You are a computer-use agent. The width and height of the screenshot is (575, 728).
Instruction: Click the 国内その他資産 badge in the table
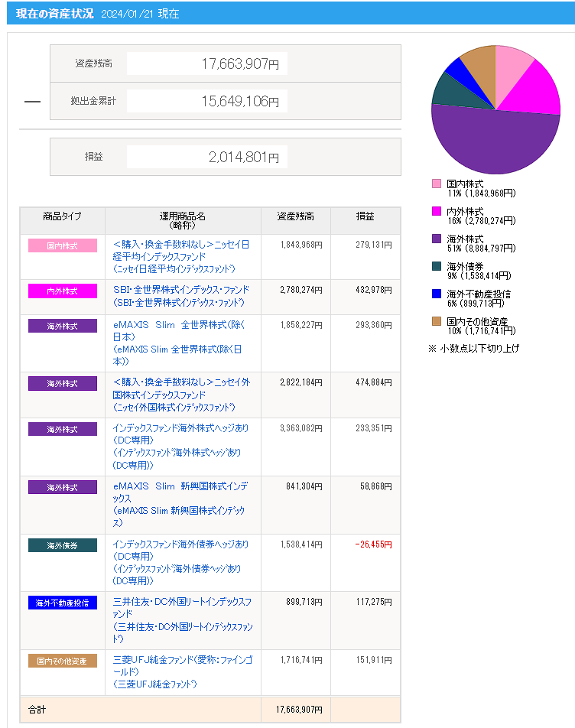pos(63,661)
